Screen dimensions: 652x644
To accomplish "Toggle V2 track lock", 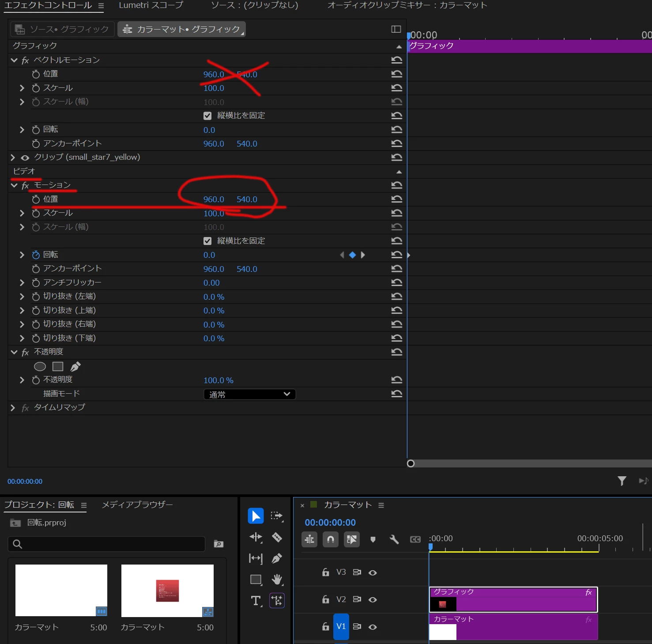I will (x=325, y=599).
